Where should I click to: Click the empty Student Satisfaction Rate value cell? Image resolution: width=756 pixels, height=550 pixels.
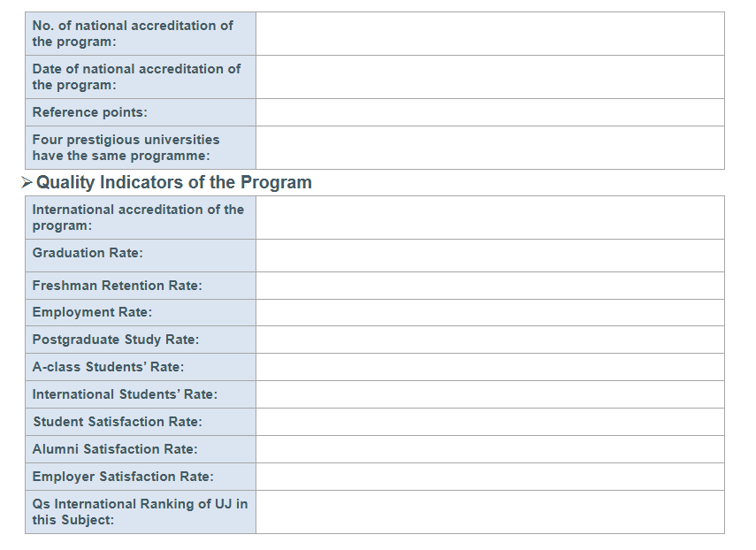[x=490, y=422]
